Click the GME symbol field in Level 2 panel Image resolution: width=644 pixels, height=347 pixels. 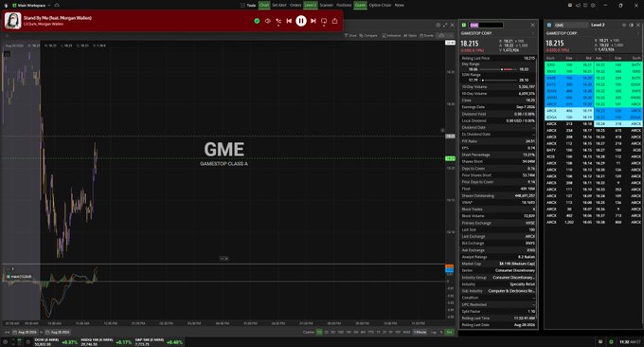(x=571, y=25)
